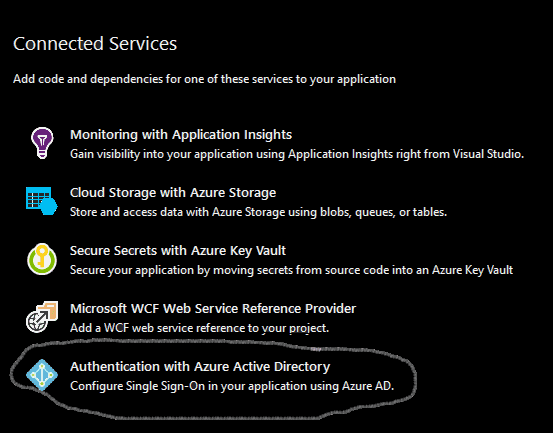Click the 'Add code and dependencies' subtitle text

click(204, 79)
